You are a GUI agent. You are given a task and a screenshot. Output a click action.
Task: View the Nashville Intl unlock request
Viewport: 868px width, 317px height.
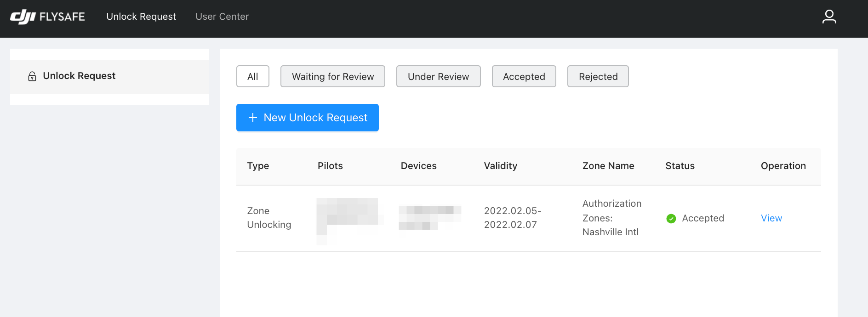tap(771, 218)
